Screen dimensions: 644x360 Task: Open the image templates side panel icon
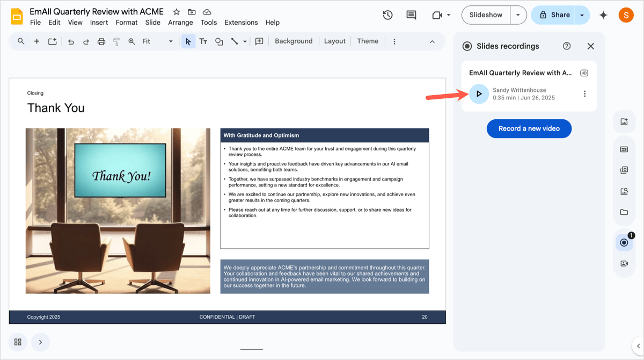pos(624,122)
